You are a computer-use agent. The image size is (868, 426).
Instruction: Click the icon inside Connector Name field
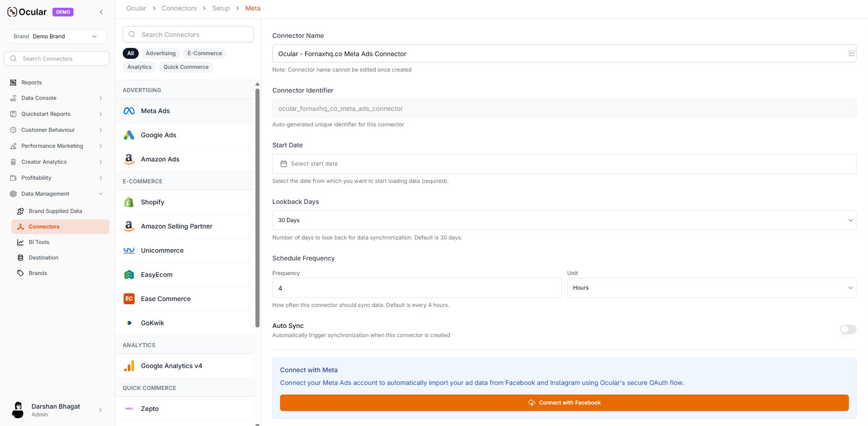click(851, 53)
